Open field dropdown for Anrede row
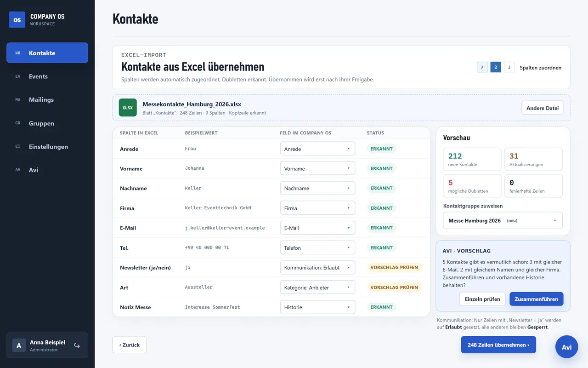Viewport: 588px width, 368px height. click(317, 149)
